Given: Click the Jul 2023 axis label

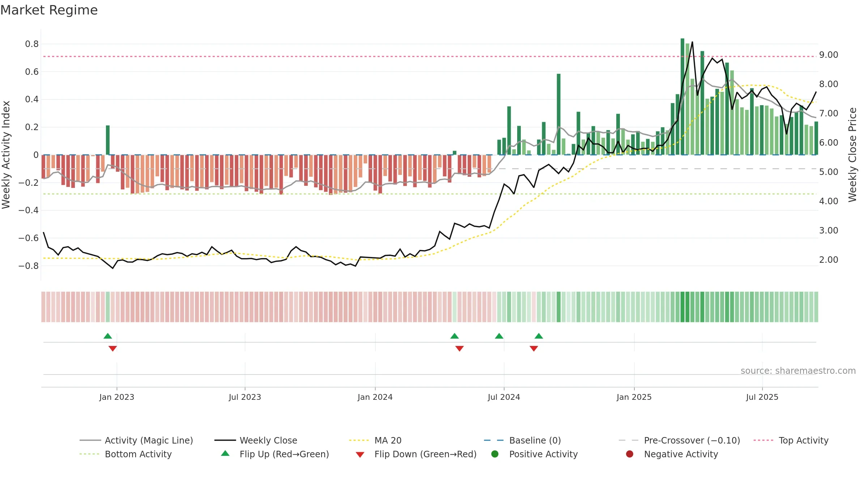Looking at the screenshot, I should (x=245, y=397).
